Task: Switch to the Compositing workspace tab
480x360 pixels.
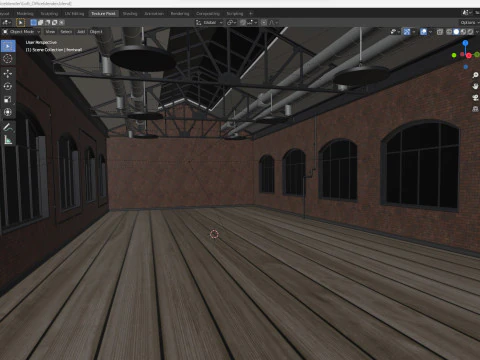Action: (208, 14)
